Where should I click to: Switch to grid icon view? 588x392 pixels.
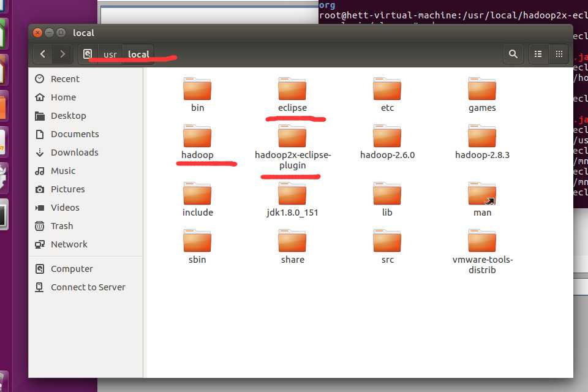pos(559,54)
